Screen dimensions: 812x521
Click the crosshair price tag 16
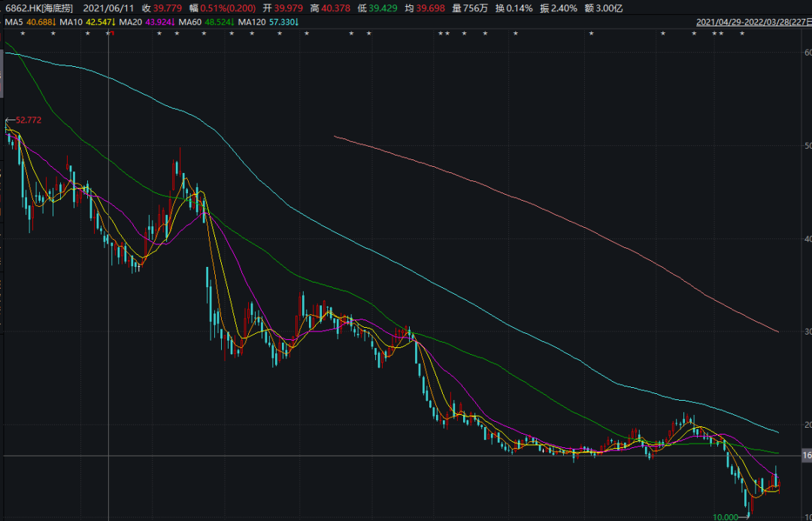click(806, 456)
